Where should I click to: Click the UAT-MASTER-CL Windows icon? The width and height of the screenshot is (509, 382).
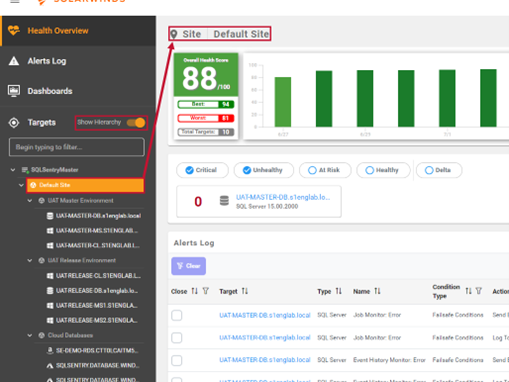click(x=50, y=246)
